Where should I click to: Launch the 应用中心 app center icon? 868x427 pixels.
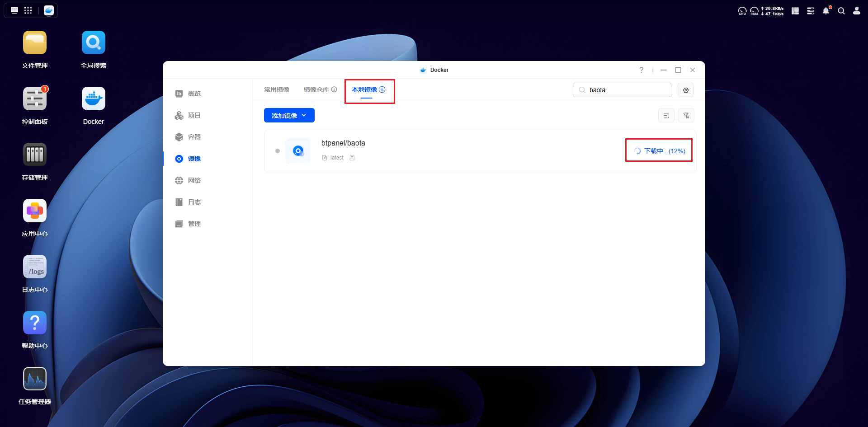click(x=35, y=211)
